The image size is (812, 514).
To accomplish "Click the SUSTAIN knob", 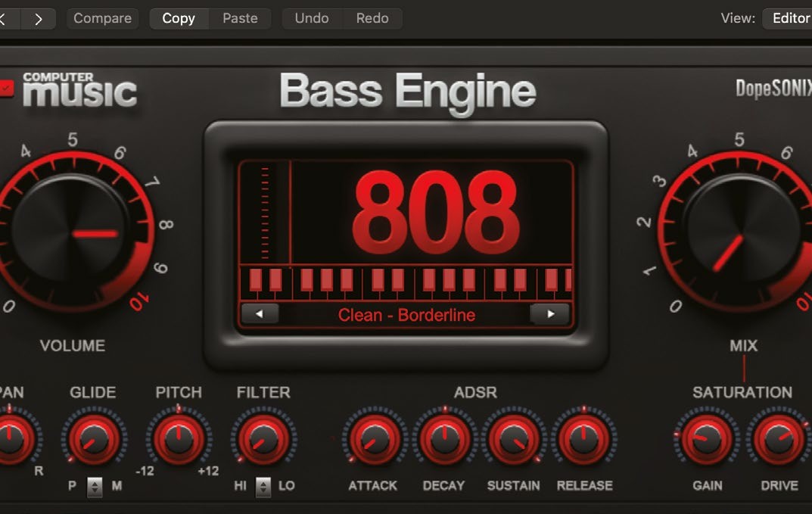I will pyautogui.click(x=514, y=439).
